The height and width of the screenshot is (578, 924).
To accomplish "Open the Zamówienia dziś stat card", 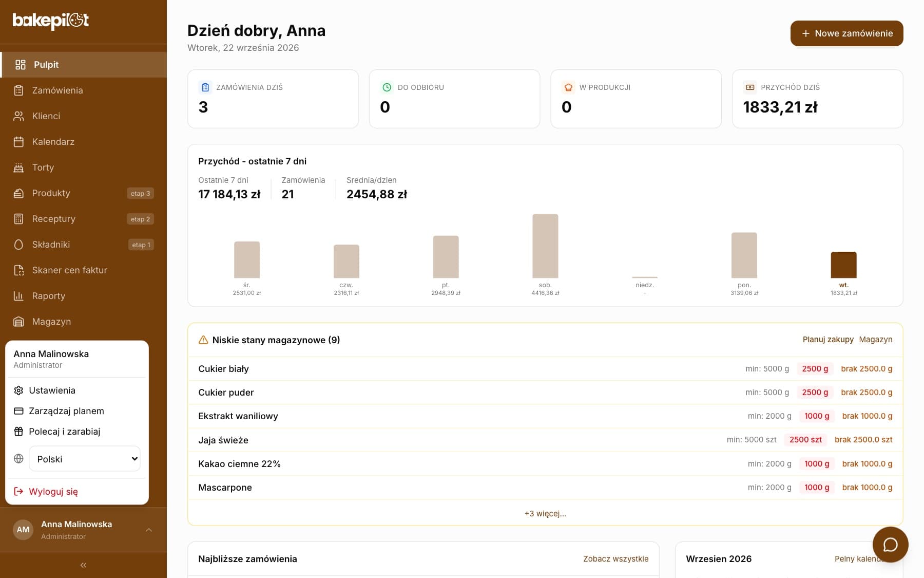I will coord(273,99).
